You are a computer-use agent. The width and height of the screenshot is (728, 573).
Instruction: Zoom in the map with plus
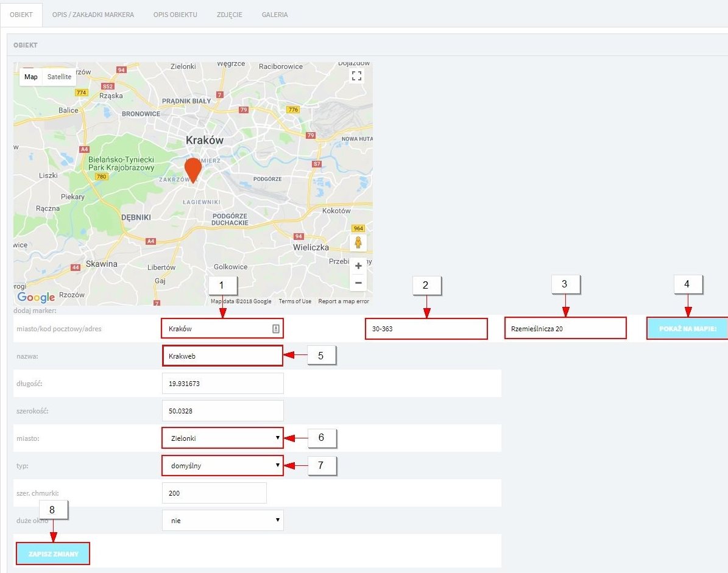pos(358,266)
